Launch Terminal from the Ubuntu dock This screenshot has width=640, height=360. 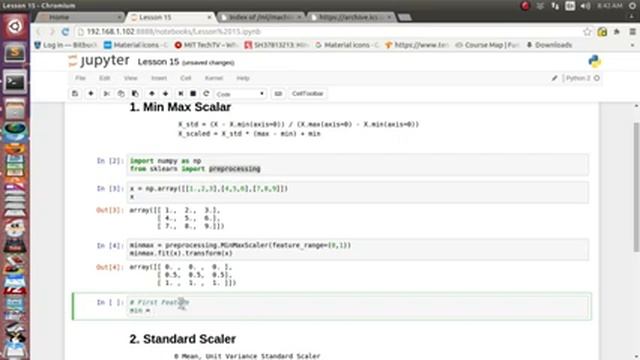click(15, 83)
